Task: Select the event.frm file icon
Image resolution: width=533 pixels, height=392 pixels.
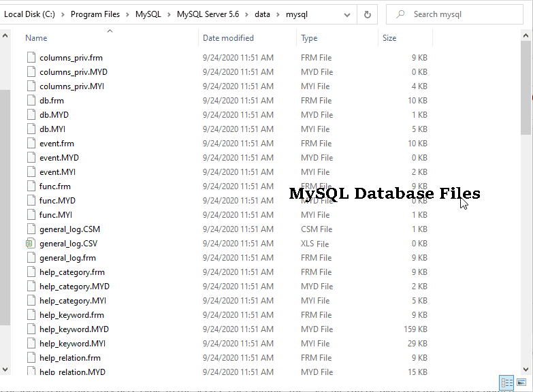Action: click(x=31, y=144)
